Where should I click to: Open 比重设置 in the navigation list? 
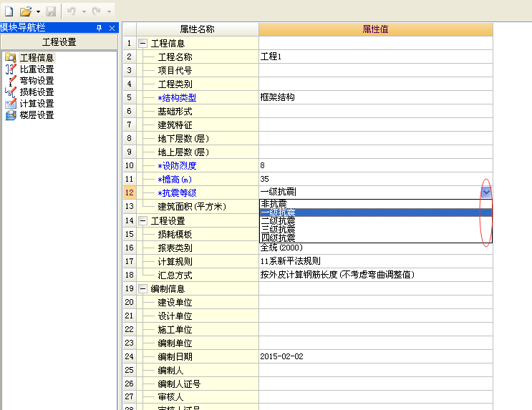point(37,69)
